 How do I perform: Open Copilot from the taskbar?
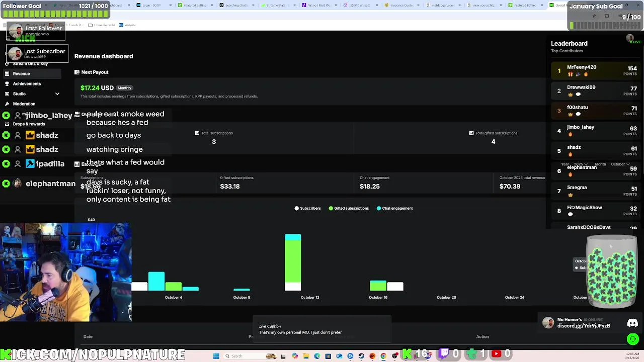[x=295, y=356]
